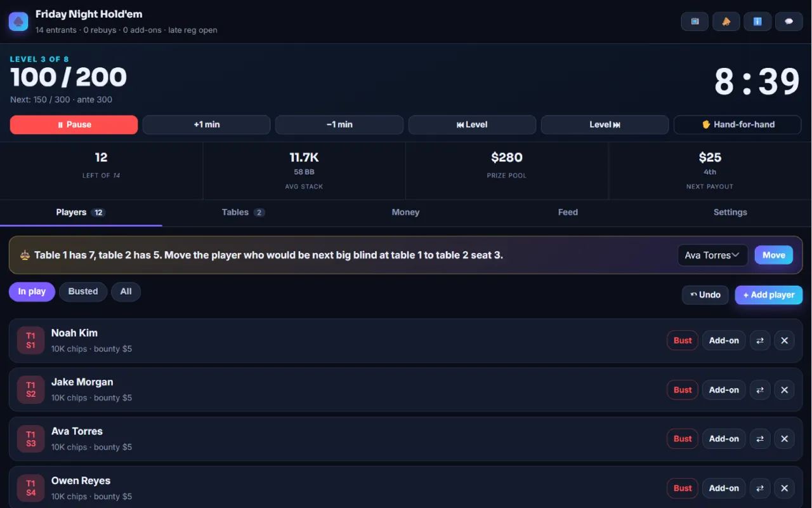Screen dimensions: 812x508
Task: Bust Ava Torres
Action: click(x=683, y=439)
